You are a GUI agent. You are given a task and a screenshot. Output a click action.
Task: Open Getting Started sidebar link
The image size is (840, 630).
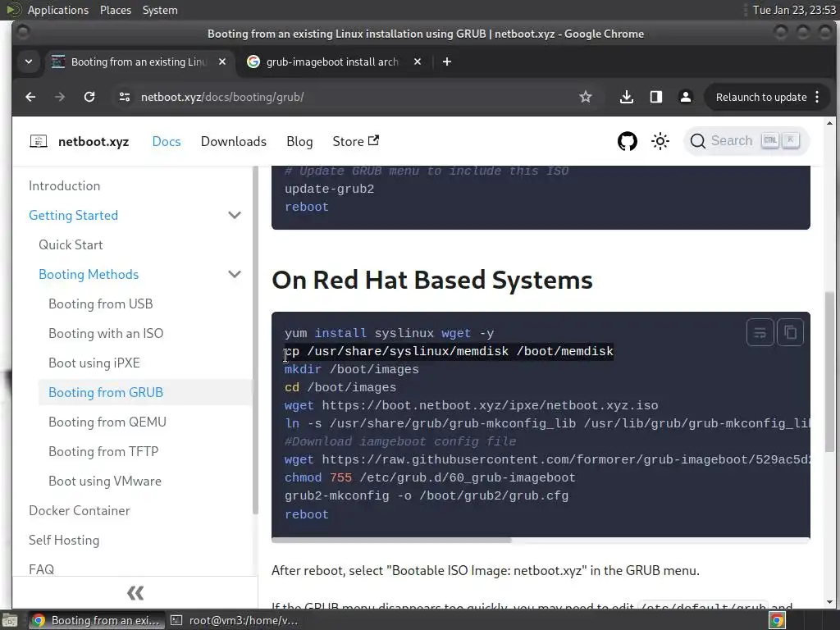click(x=73, y=216)
